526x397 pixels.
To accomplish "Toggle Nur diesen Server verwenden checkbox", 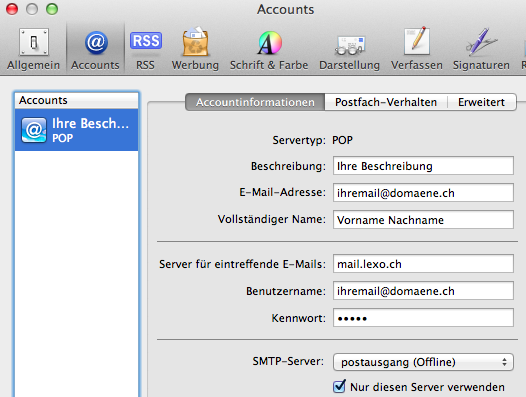I will coord(339,387).
